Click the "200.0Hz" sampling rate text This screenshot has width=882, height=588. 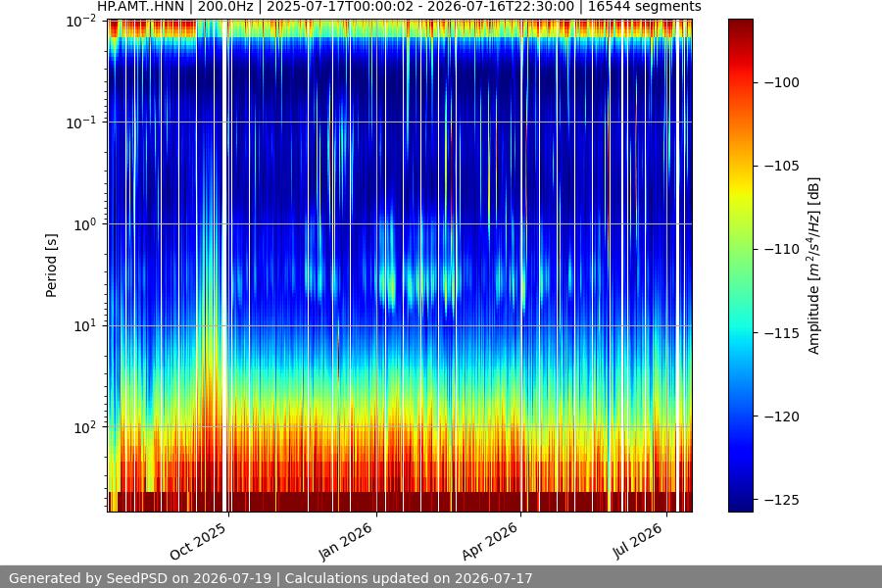pyautogui.click(x=225, y=6)
